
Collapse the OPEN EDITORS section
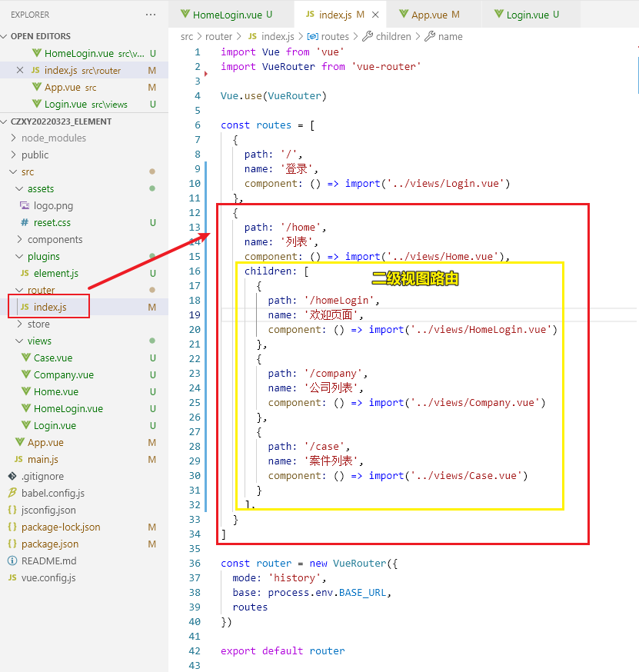pyautogui.click(x=40, y=36)
